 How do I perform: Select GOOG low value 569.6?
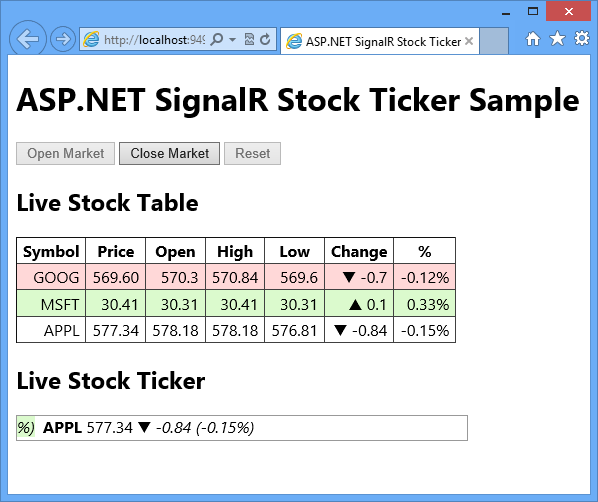[294, 277]
